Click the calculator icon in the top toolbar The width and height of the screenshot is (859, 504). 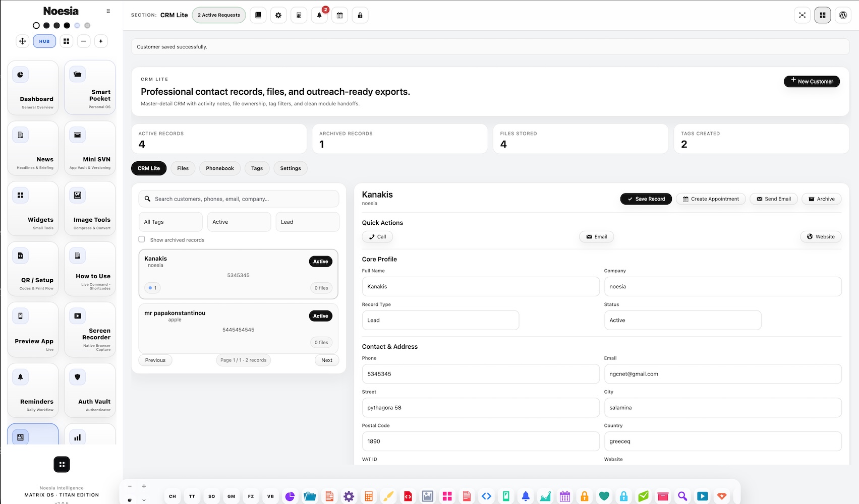(299, 15)
